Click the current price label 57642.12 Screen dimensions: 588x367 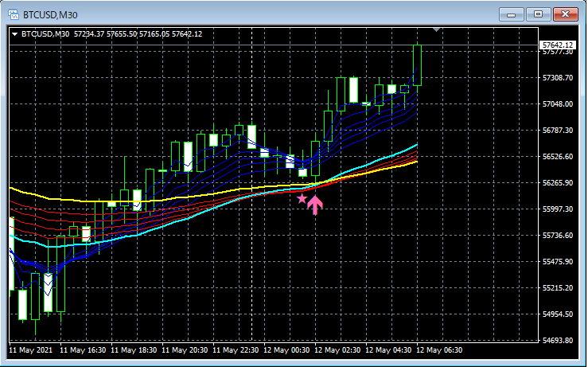[x=557, y=45]
